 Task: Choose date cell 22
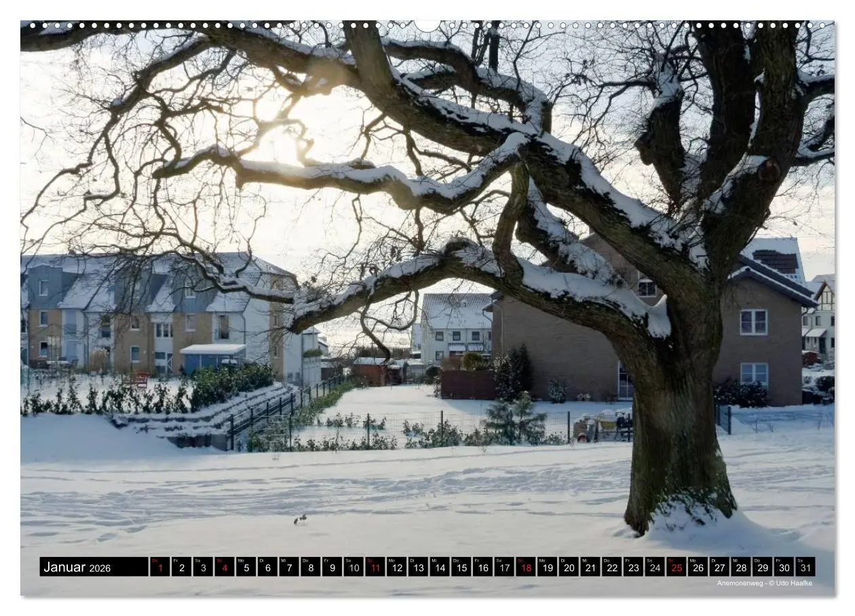pos(611,567)
